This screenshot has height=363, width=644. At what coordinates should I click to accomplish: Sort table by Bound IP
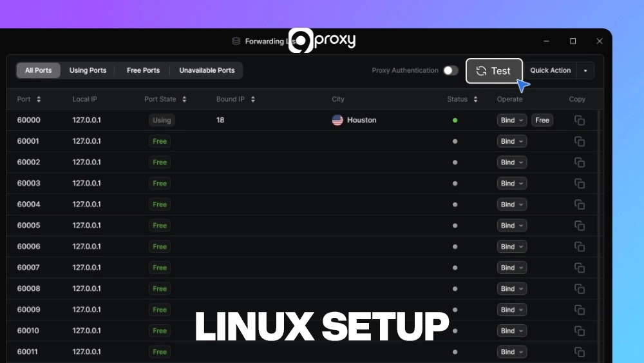(x=253, y=99)
